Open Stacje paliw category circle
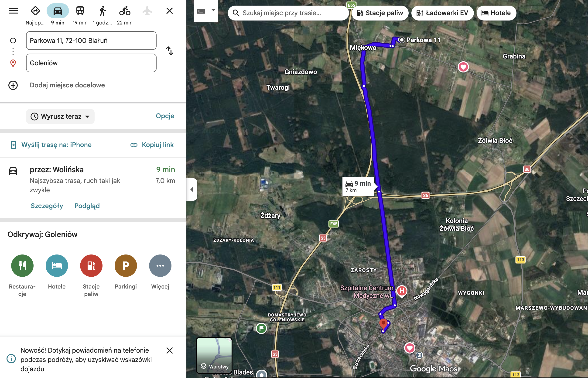This screenshot has width=588, height=378. [x=91, y=266]
